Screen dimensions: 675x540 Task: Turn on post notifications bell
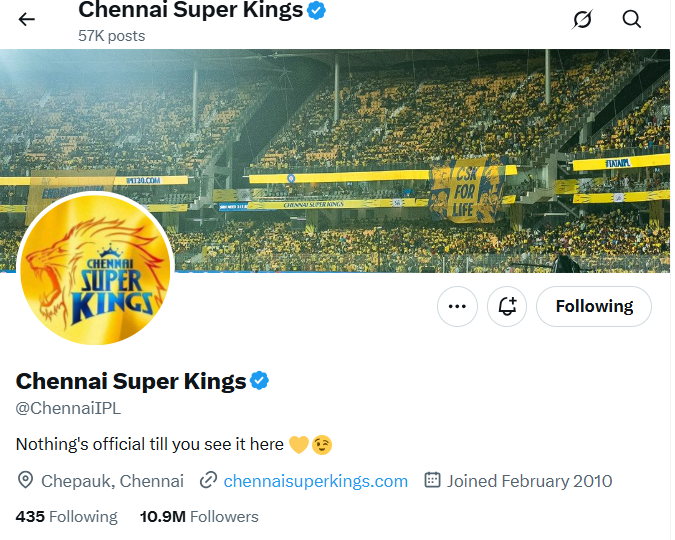pos(507,307)
